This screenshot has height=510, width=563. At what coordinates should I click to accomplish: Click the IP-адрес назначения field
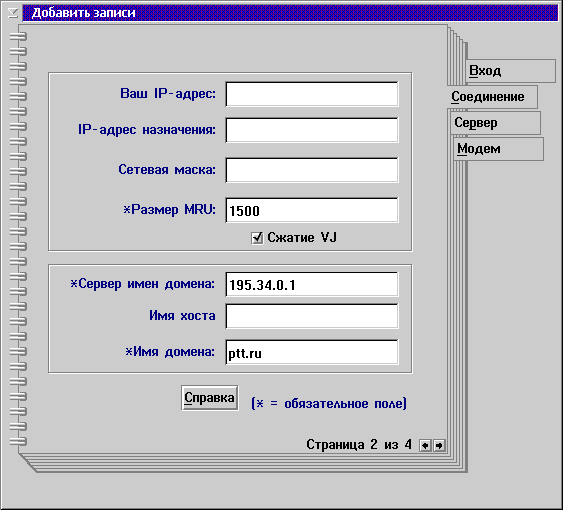coord(312,130)
